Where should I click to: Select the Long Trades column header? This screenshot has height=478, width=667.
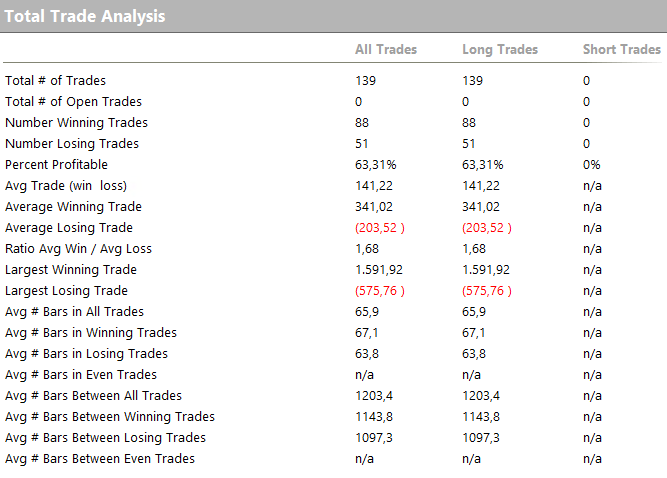click(500, 49)
